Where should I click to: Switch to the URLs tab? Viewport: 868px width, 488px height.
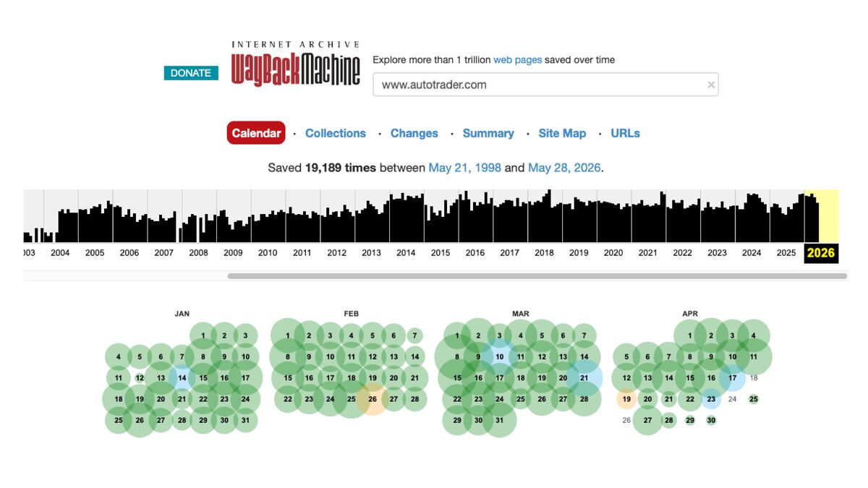[x=625, y=133]
